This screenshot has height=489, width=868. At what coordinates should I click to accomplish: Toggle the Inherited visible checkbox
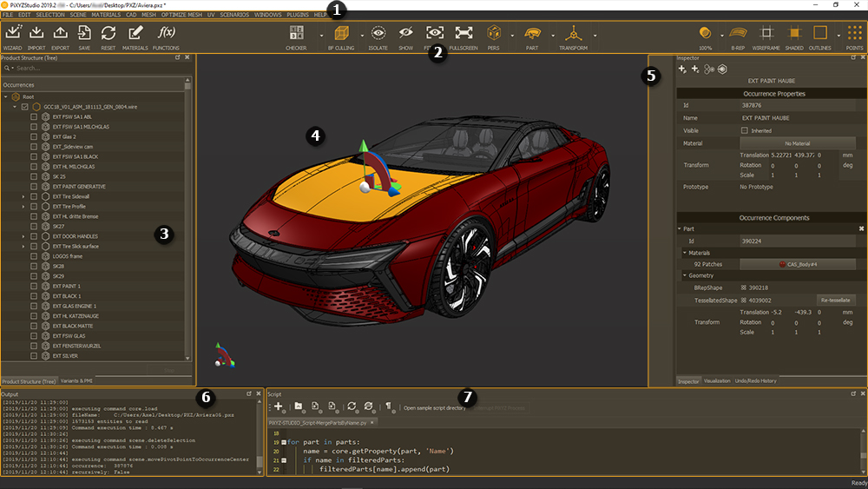click(744, 130)
